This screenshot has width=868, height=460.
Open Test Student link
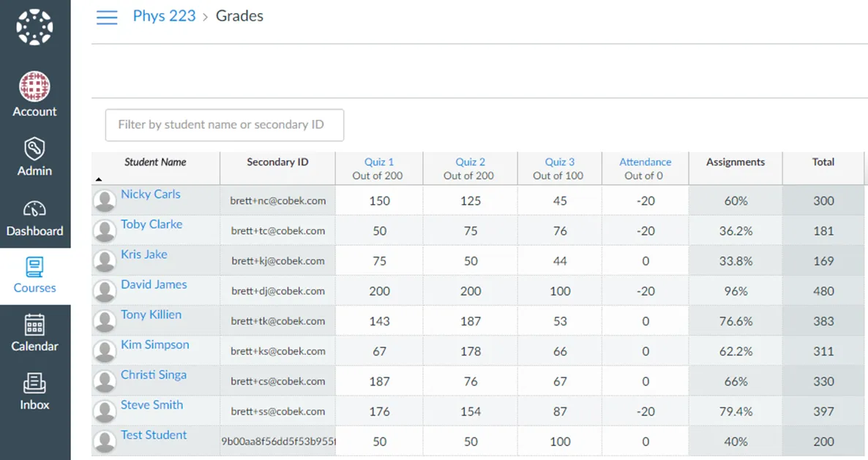tap(154, 434)
